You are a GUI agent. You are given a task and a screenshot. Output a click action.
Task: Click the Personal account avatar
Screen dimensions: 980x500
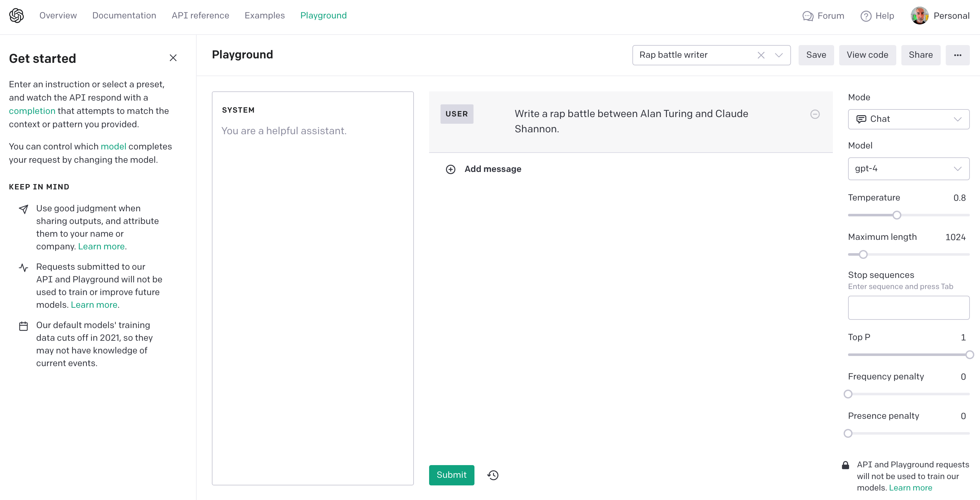point(919,16)
